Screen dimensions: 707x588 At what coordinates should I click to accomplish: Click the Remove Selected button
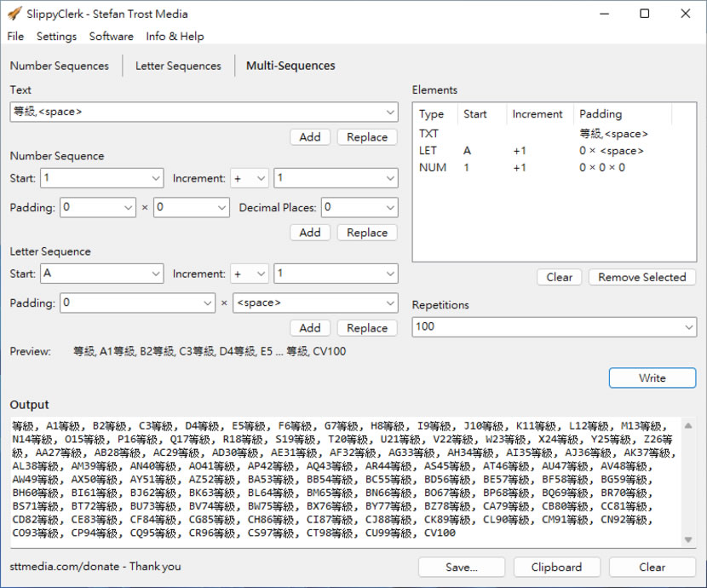pyautogui.click(x=642, y=277)
